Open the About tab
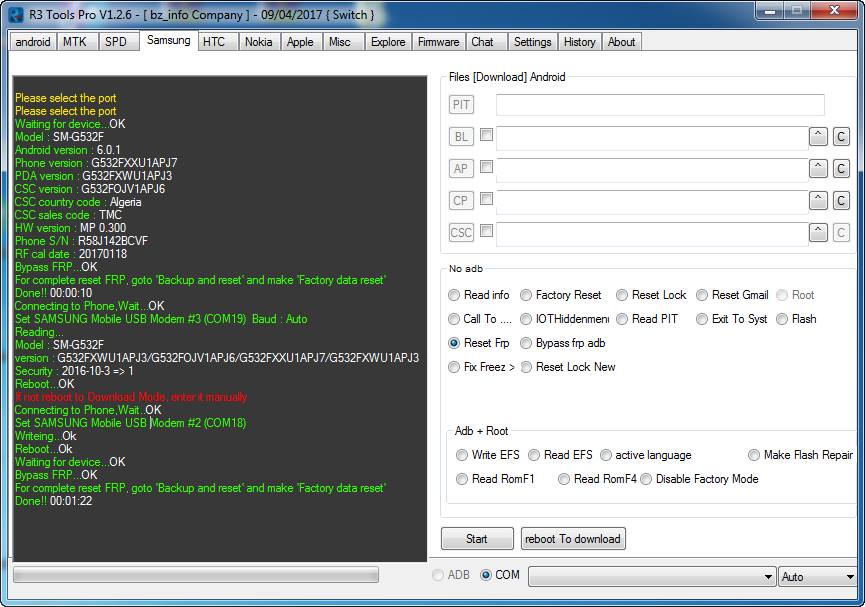This screenshot has height=607, width=865. pos(622,42)
